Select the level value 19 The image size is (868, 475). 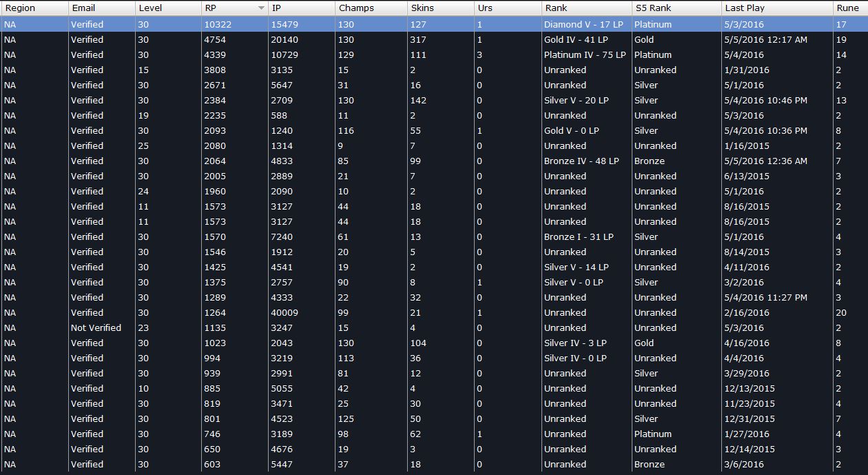coord(143,115)
